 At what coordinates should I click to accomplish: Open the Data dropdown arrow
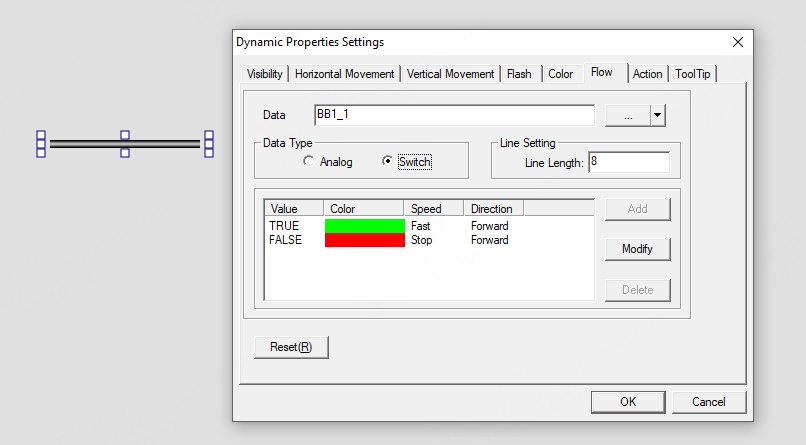[657, 116]
